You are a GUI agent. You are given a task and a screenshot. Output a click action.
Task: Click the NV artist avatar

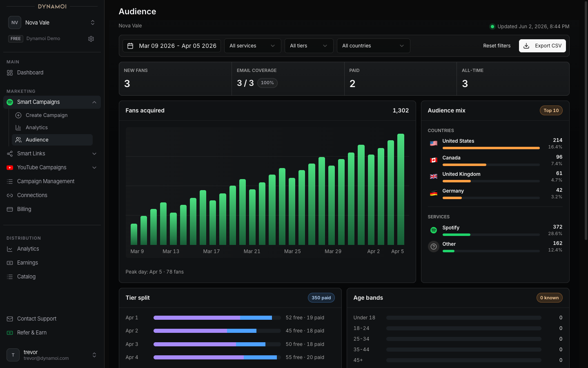pos(15,22)
